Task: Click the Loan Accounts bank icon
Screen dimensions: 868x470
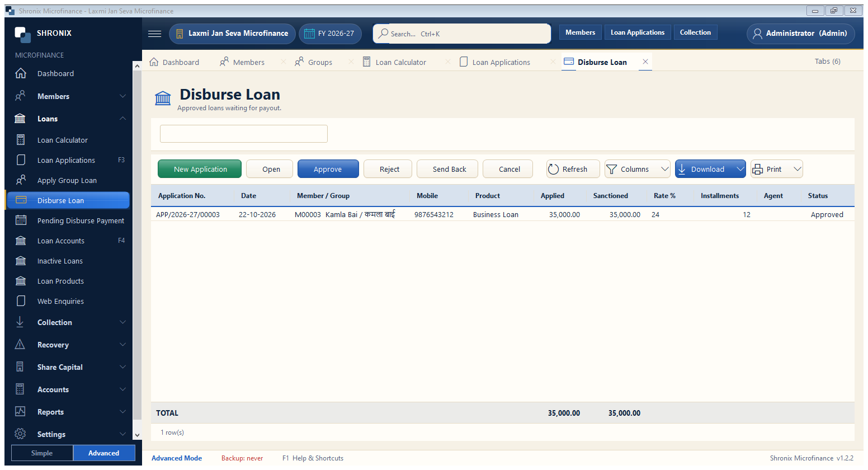Action: [x=21, y=241]
